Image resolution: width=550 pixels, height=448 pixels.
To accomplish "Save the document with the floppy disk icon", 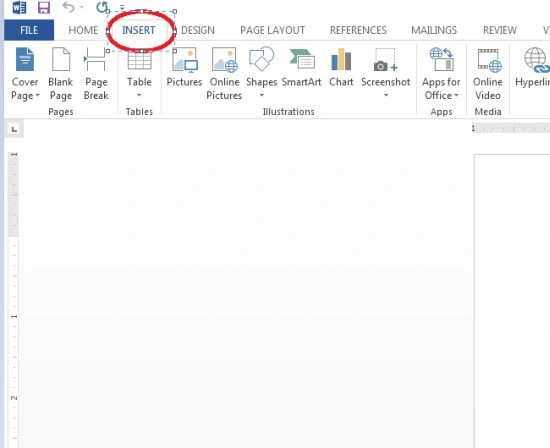I will click(x=44, y=7).
